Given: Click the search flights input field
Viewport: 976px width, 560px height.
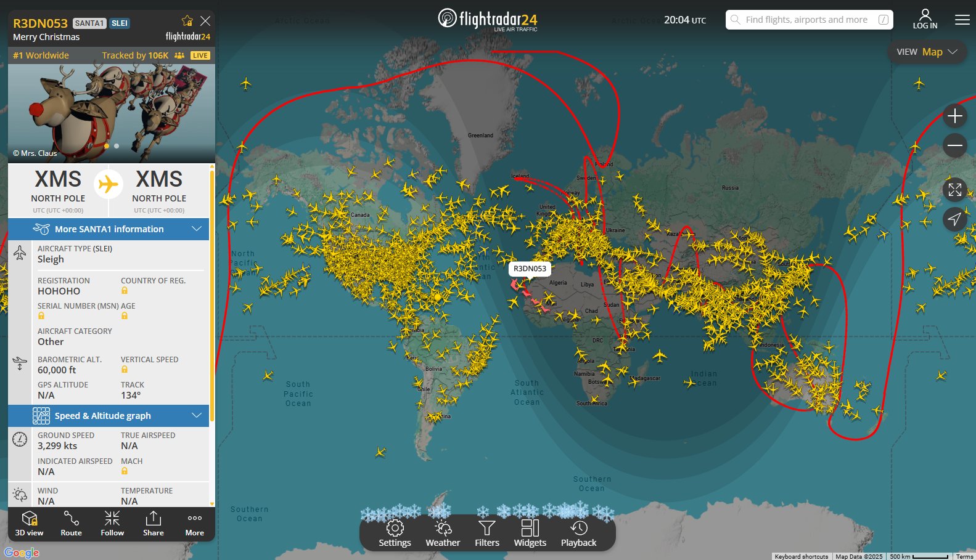Looking at the screenshot, I should tap(806, 20).
